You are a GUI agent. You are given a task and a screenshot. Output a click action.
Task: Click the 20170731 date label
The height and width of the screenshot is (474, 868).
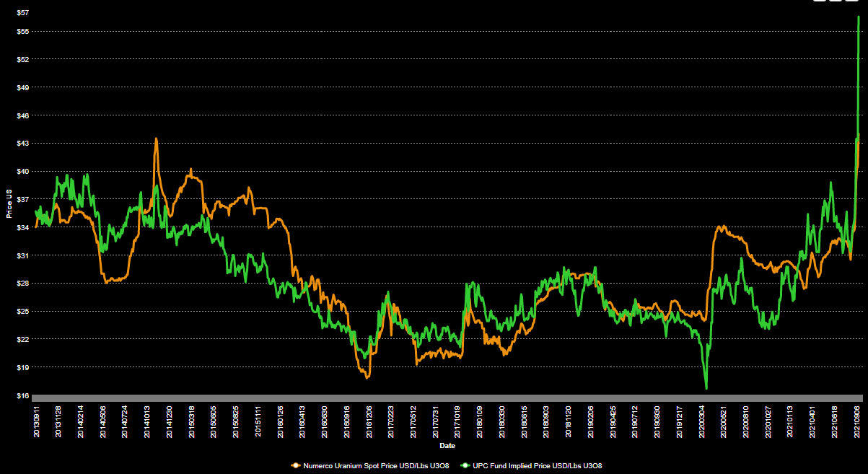[x=435, y=421]
